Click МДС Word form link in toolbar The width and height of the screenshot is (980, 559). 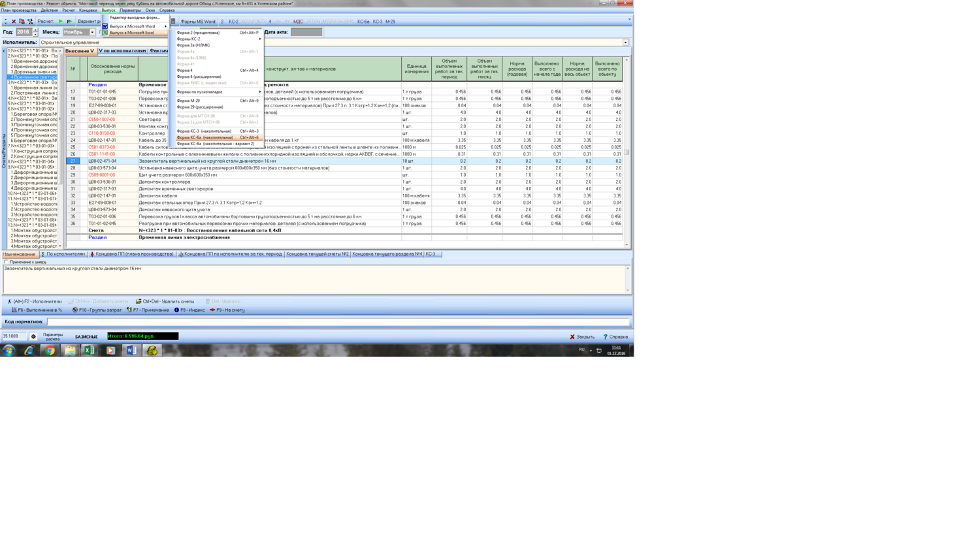298,22
